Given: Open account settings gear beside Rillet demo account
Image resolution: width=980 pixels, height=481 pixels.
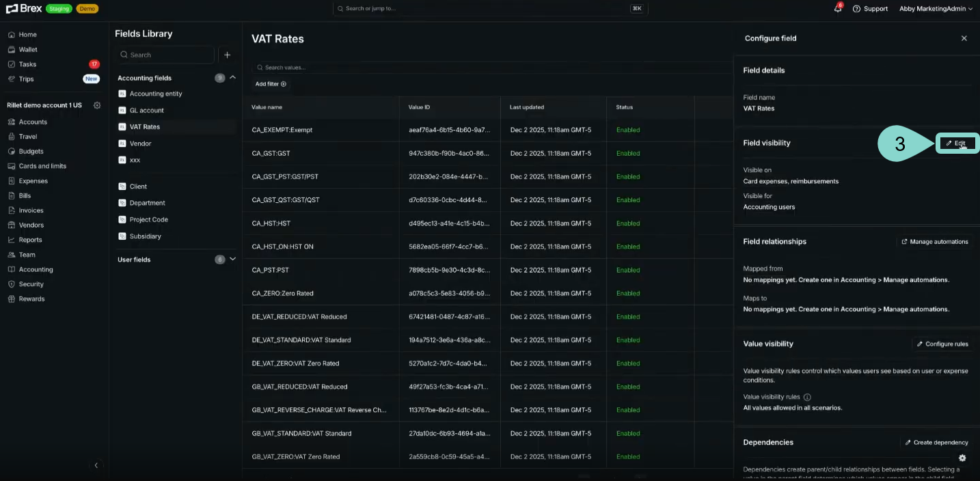Looking at the screenshot, I should point(97,105).
